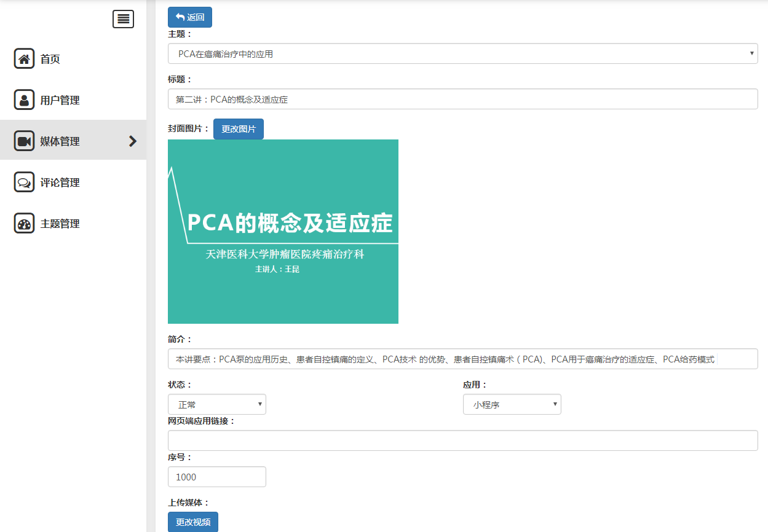Open the 主题 dropdown selector
This screenshot has height=532, width=768.
pos(462,53)
